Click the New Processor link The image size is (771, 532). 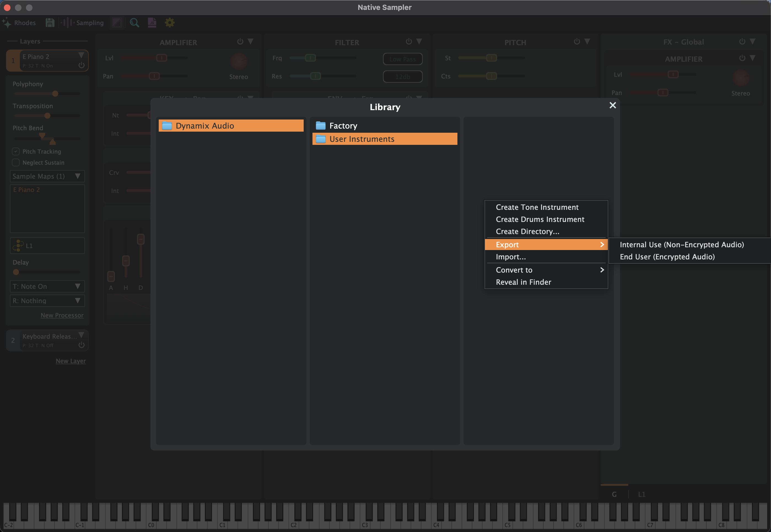pos(62,315)
